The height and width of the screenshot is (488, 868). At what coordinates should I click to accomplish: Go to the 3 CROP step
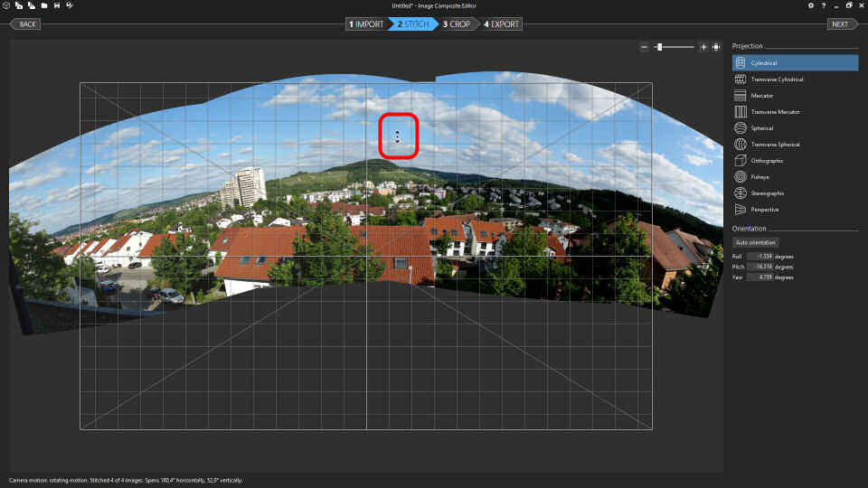point(457,23)
